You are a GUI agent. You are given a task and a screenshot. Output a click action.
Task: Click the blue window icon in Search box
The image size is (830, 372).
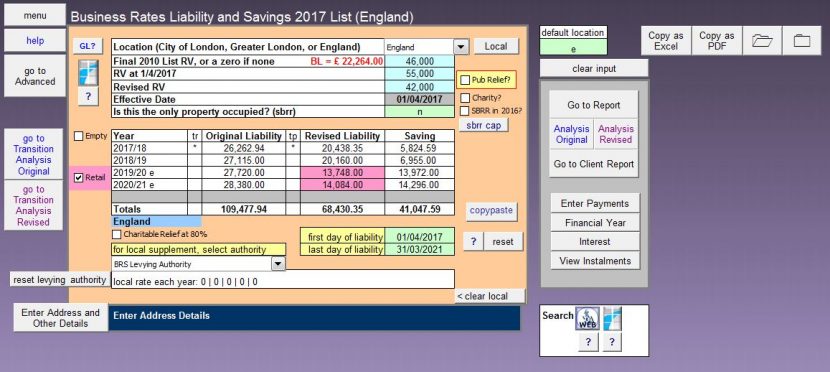click(x=612, y=319)
